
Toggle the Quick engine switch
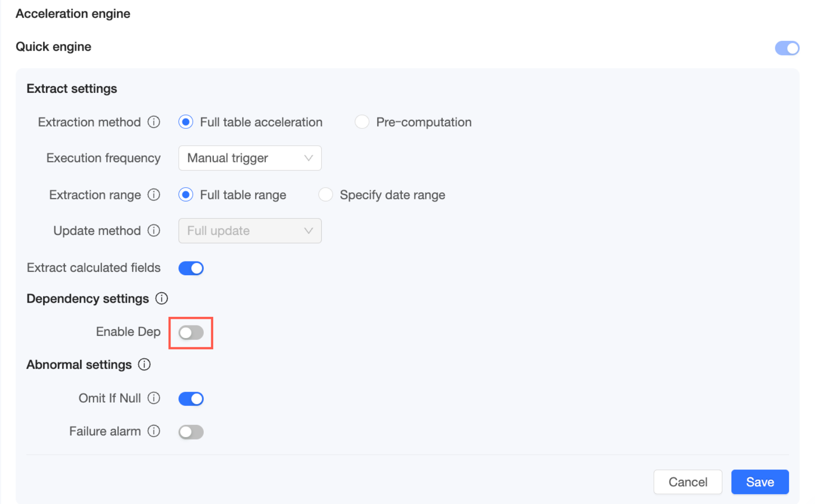(787, 48)
